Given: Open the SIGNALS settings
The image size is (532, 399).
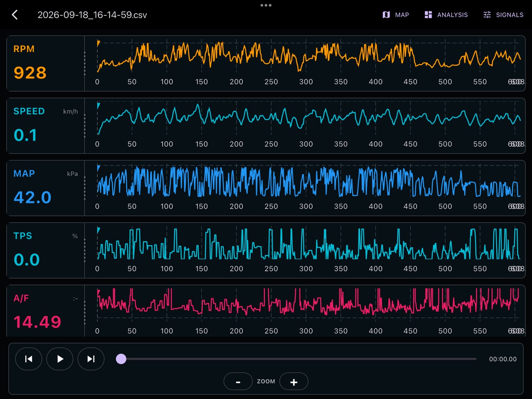Looking at the screenshot, I should tap(503, 15).
